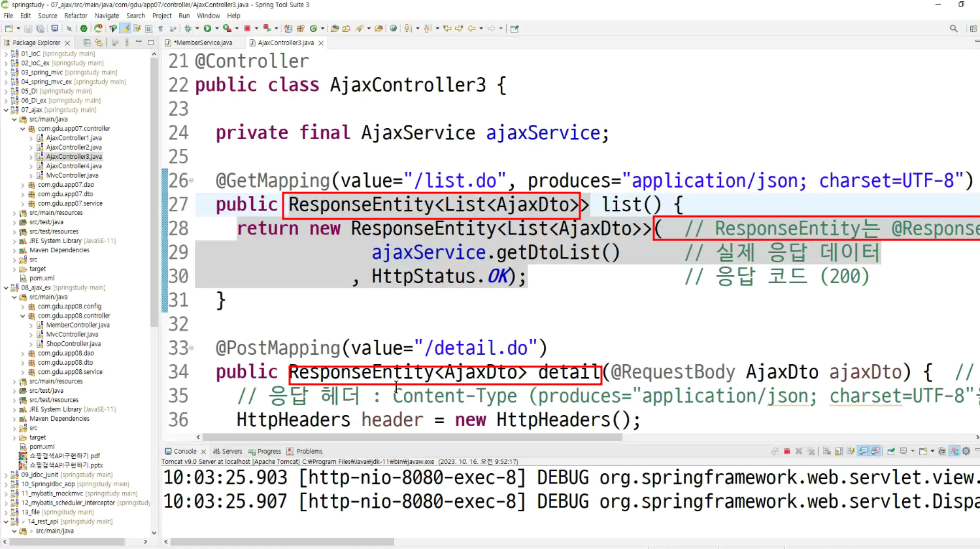Toggle Mark Occurrences highlighter button
This screenshot has height=549, width=980.
click(126, 29)
